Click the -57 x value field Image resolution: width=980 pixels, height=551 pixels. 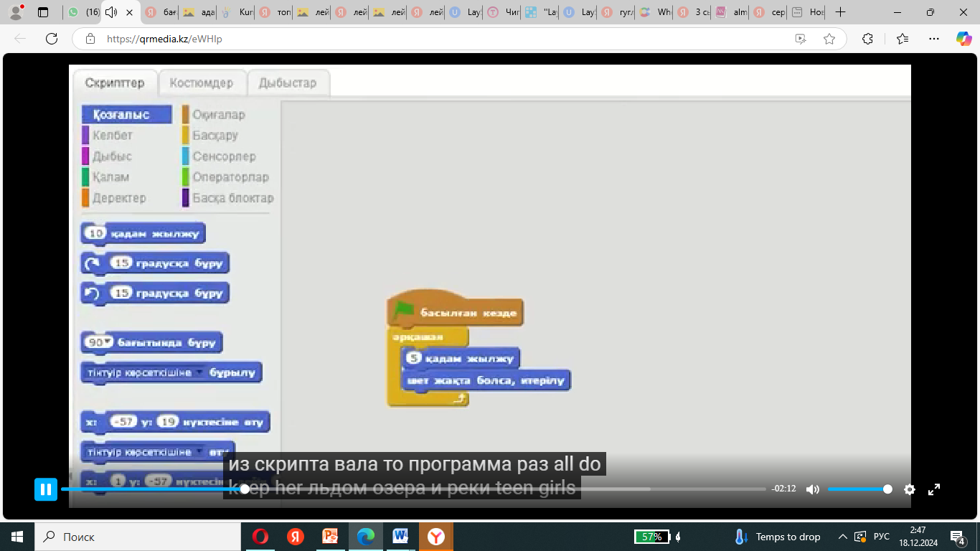pos(124,422)
